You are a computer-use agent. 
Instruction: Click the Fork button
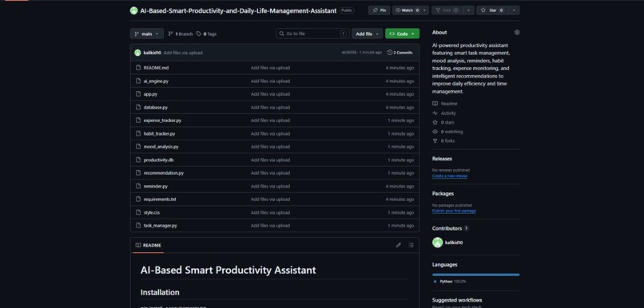[447, 10]
